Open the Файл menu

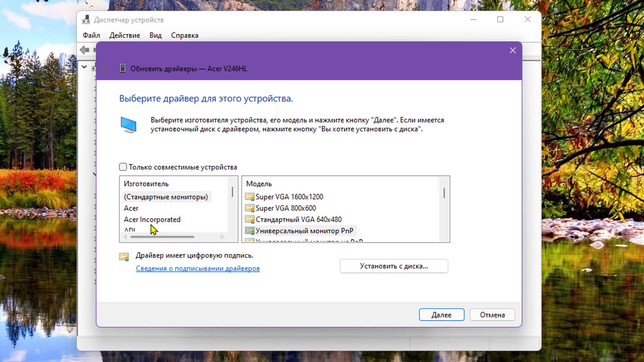point(91,35)
